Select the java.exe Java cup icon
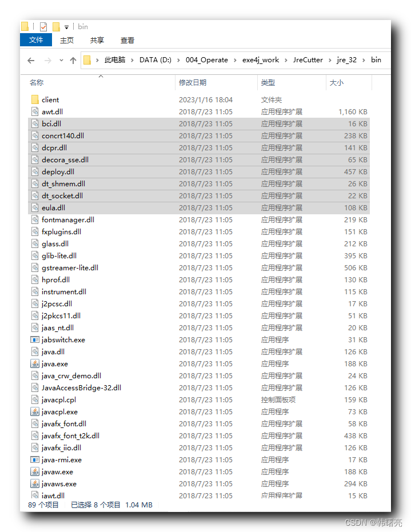The image size is (411, 532). (x=35, y=363)
